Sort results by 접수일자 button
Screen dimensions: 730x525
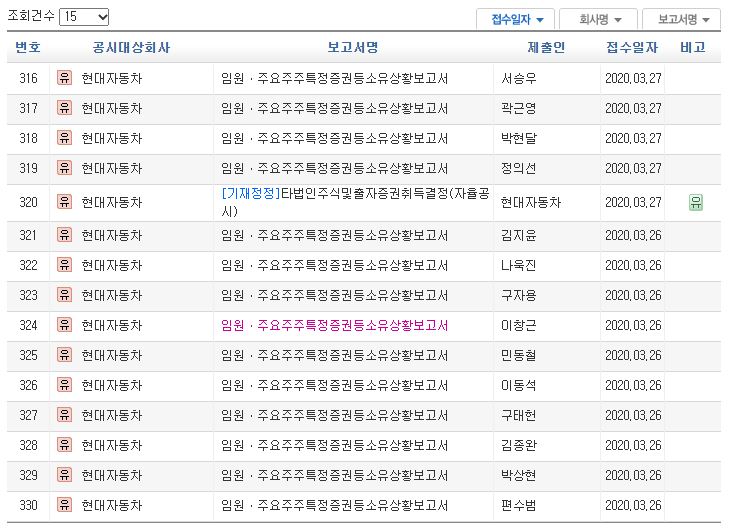coord(515,20)
